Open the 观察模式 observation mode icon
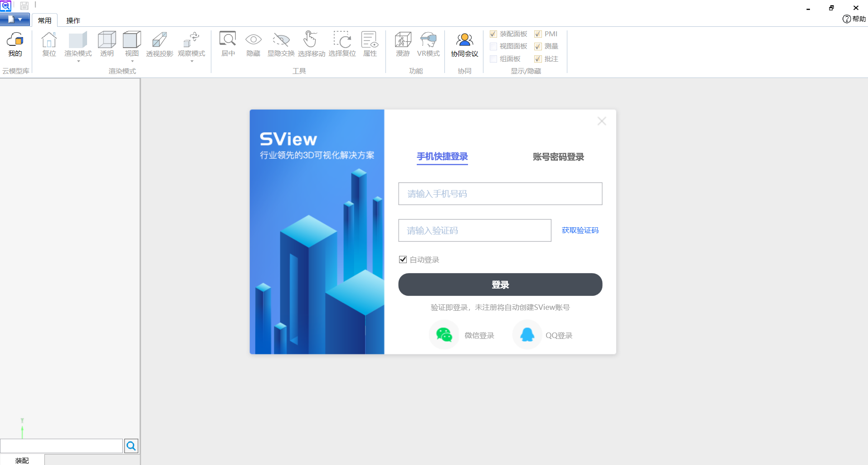The height and width of the screenshot is (465, 868). (x=191, y=40)
